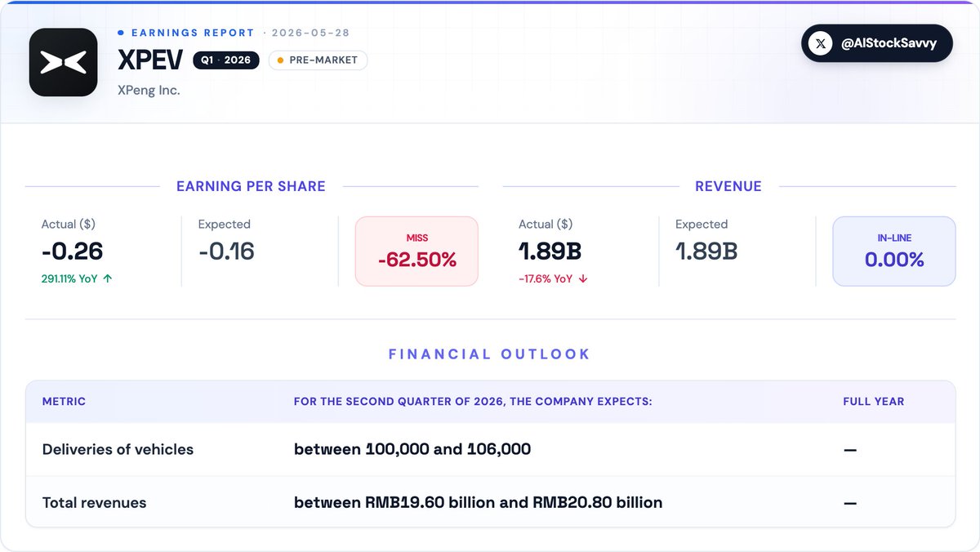Click the XPeng logo icon
This screenshot has height=552, width=980.
tap(63, 62)
